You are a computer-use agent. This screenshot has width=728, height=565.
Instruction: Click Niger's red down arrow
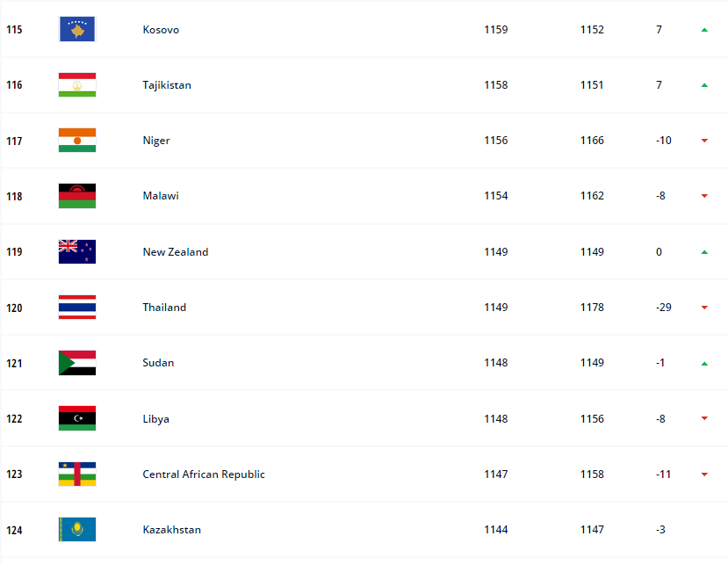pos(704,141)
